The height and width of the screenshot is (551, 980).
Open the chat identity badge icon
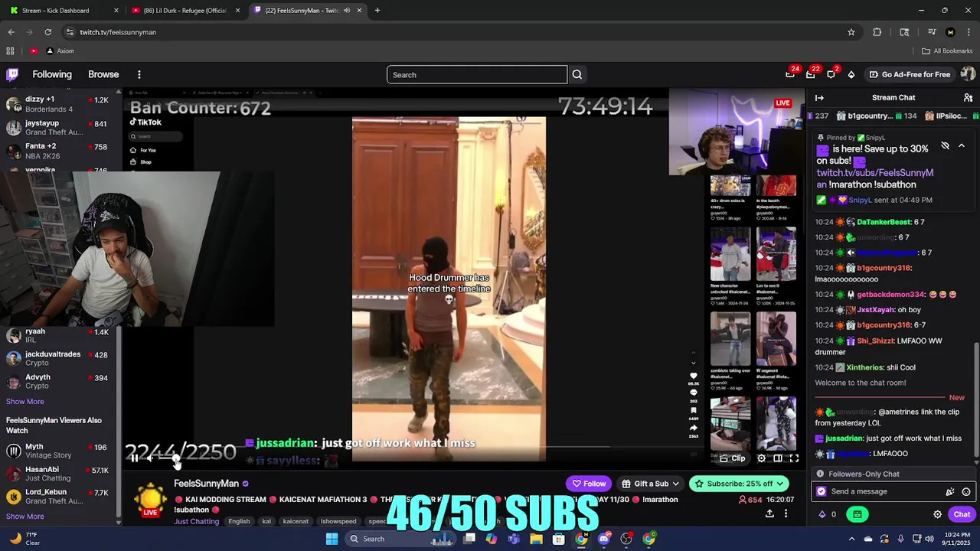click(x=822, y=491)
